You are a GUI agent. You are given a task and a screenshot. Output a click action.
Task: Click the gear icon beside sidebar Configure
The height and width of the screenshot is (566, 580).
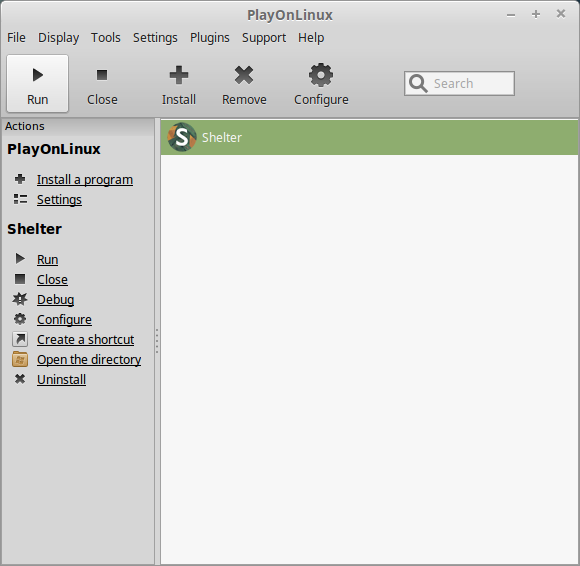click(20, 319)
